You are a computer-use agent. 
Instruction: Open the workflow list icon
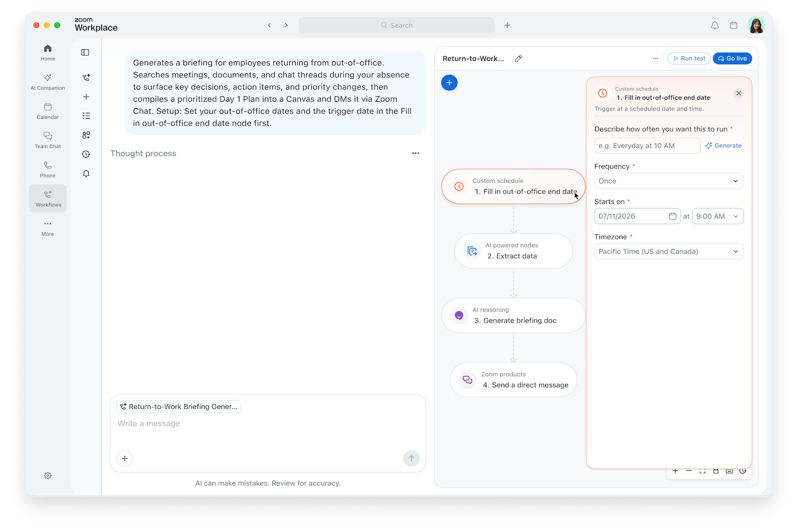point(86,116)
